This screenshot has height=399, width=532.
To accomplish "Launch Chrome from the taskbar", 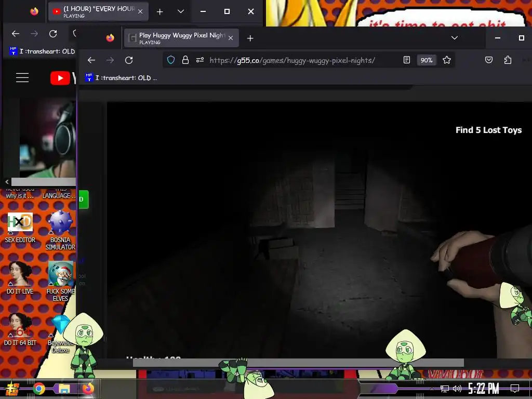I will (38, 389).
